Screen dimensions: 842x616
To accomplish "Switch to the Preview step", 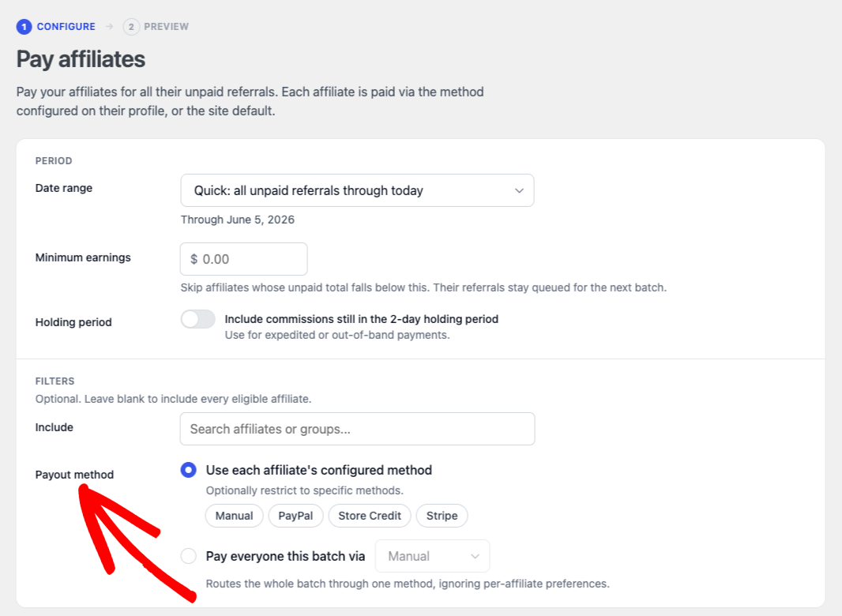I will point(167,27).
